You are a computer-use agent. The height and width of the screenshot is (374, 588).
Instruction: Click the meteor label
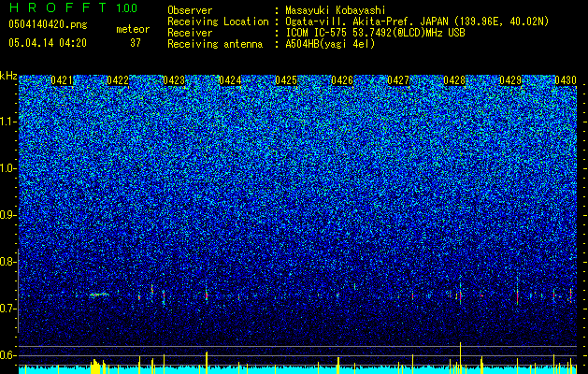click(x=133, y=29)
